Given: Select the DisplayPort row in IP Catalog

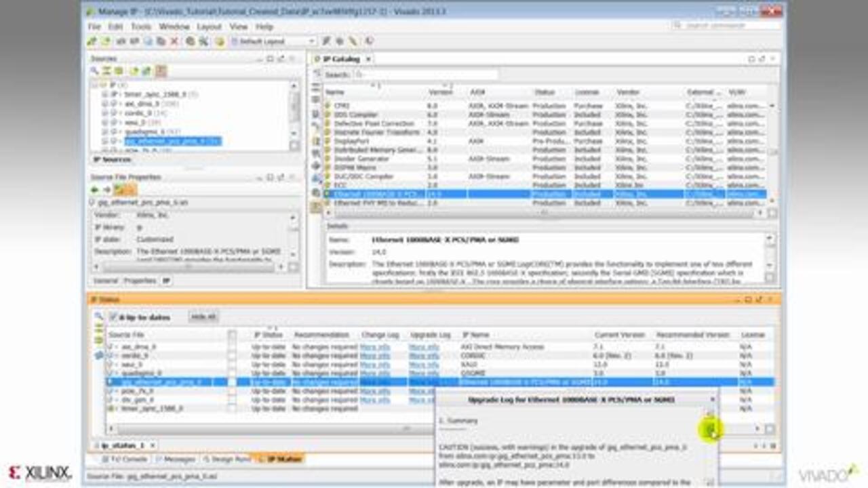Looking at the screenshot, I should tap(545, 142).
